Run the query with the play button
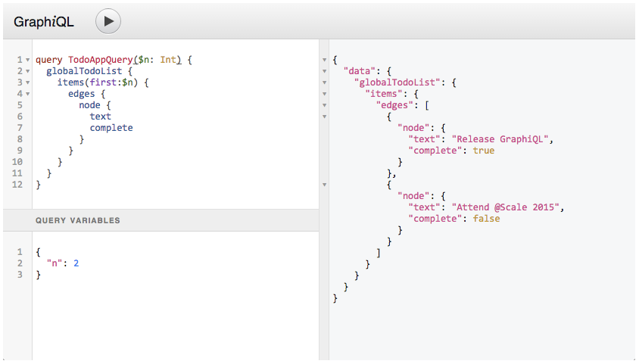Viewport: 639px width, 364px height. click(108, 21)
